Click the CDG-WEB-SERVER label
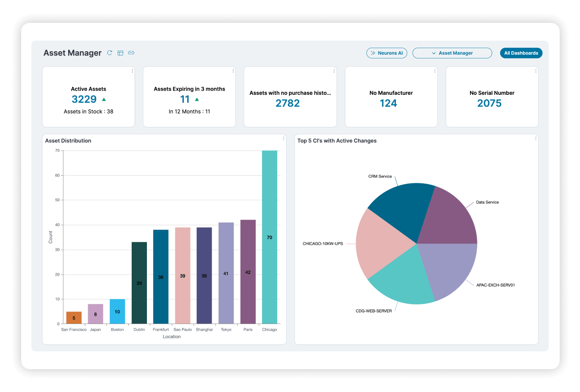580x392 pixels. tap(374, 311)
